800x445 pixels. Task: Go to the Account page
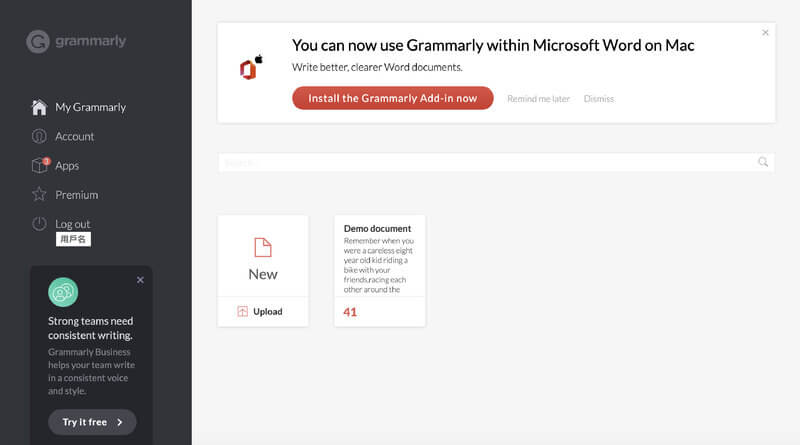tap(75, 136)
